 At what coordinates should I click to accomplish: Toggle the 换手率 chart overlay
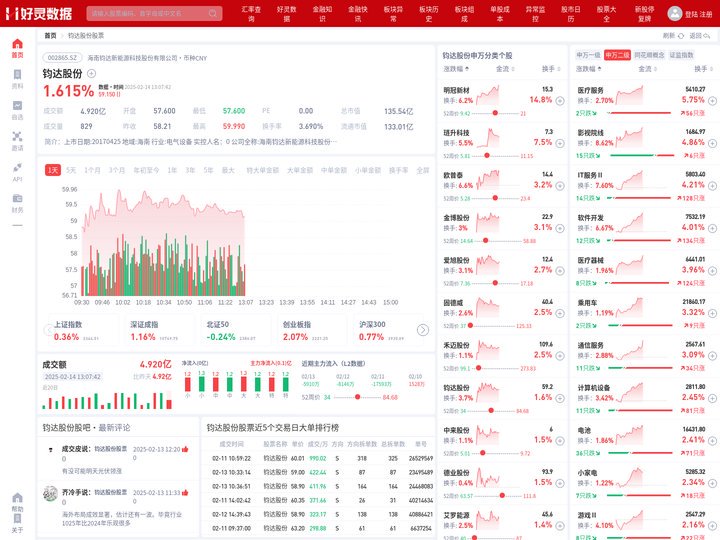[398, 170]
